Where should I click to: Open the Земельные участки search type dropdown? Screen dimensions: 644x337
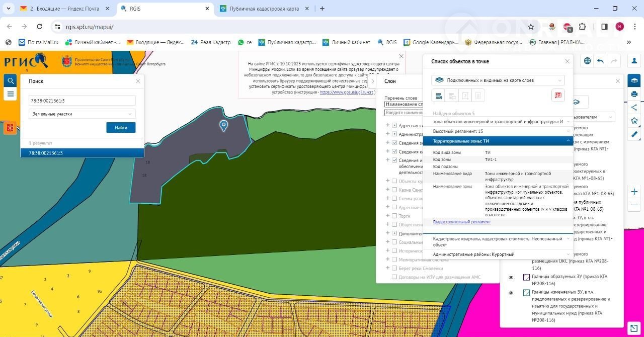(82, 114)
